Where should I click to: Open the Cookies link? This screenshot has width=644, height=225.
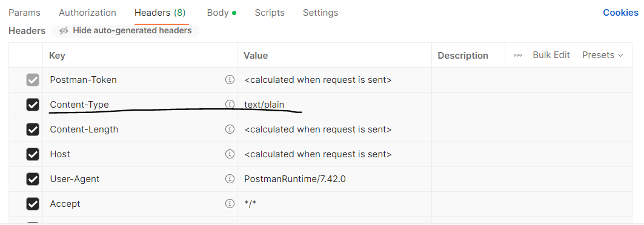tap(620, 13)
